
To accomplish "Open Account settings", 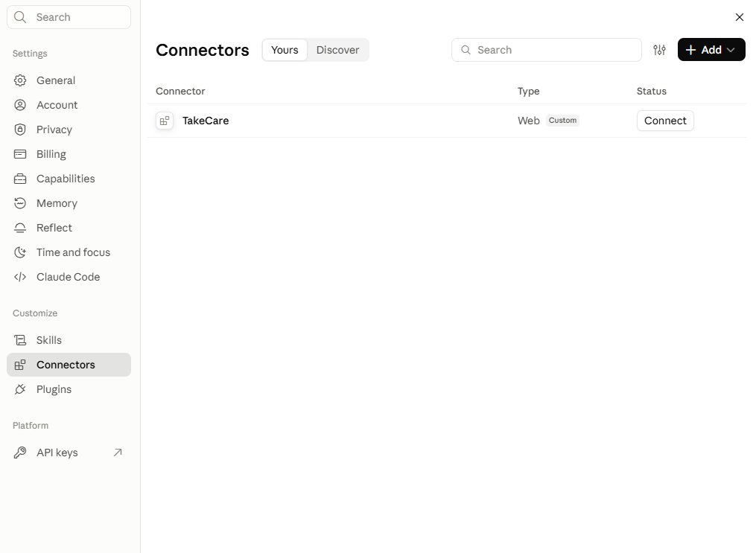I will coord(69,105).
